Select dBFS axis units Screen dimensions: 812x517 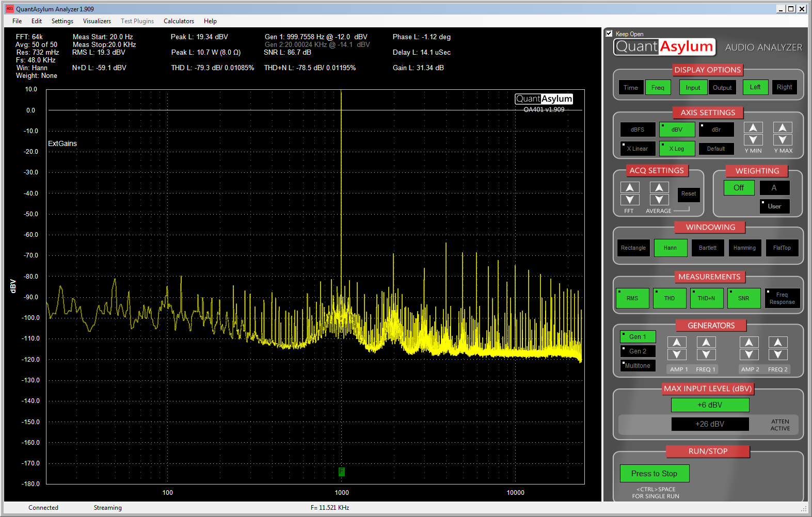coord(638,130)
